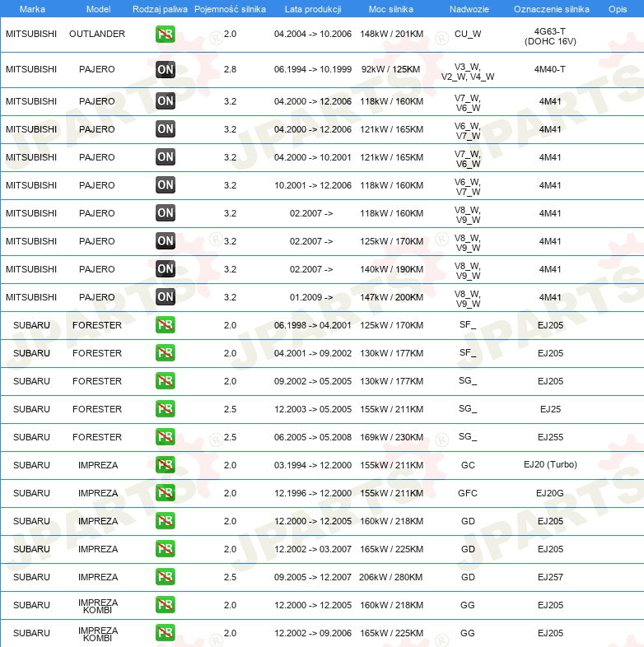Select the GFC body code
Viewport: 644px width, 647px height.
(x=468, y=493)
